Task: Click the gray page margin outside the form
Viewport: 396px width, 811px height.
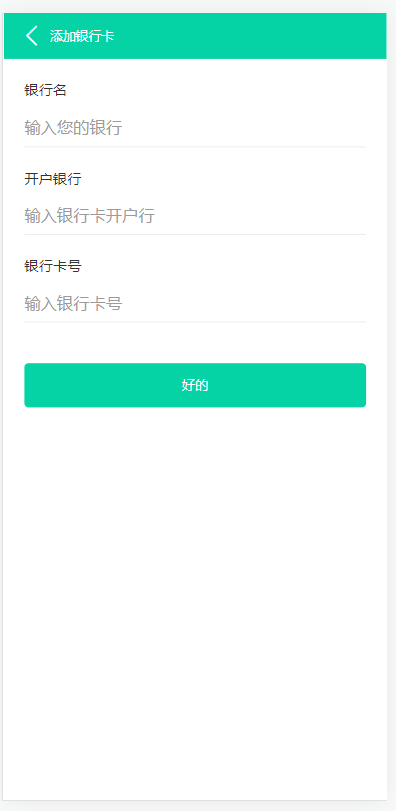Action: [x=391, y=414]
